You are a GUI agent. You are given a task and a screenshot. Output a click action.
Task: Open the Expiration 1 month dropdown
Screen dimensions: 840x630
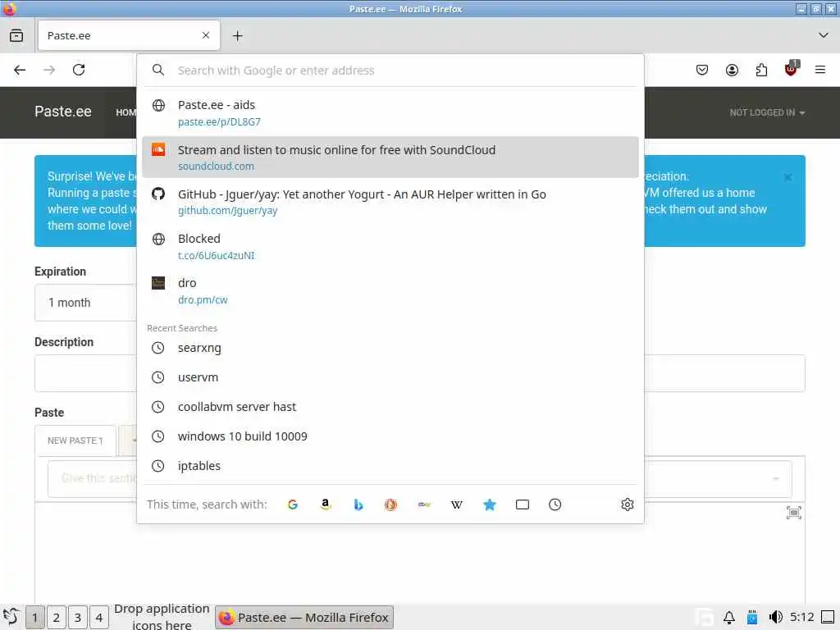85,303
